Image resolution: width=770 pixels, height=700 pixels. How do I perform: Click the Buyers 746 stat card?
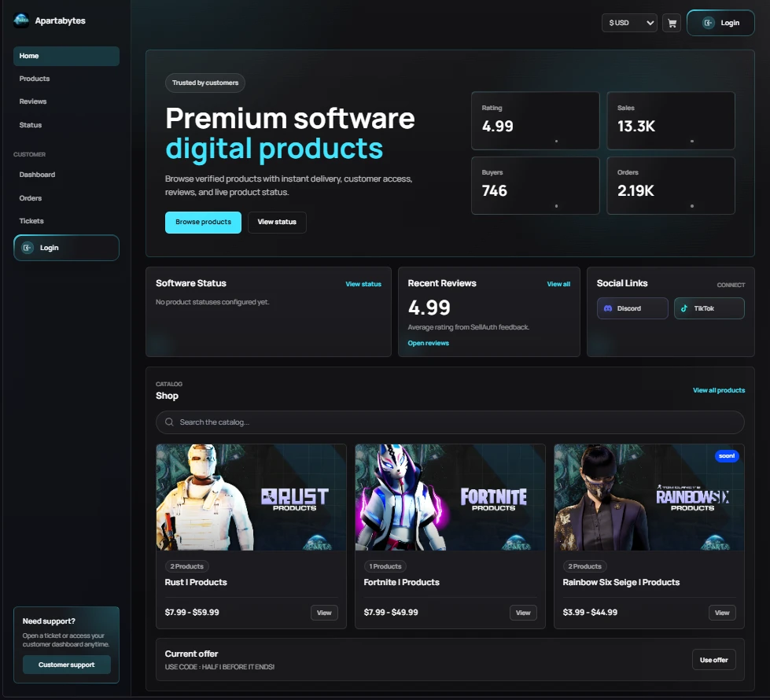pyautogui.click(x=536, y=186)
